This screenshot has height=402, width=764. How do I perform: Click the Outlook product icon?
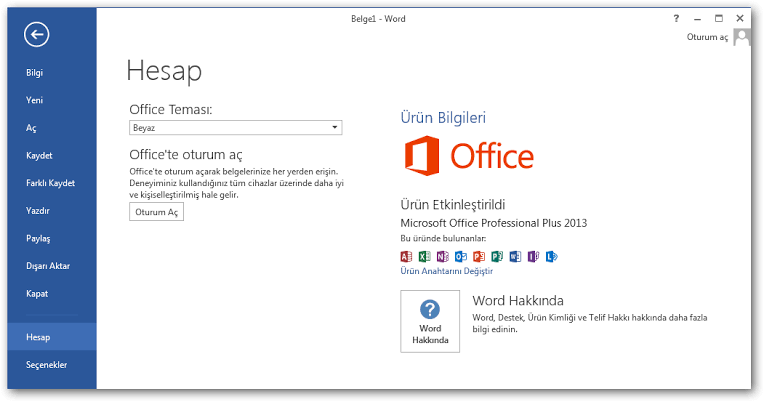click(x=460, y=257)
